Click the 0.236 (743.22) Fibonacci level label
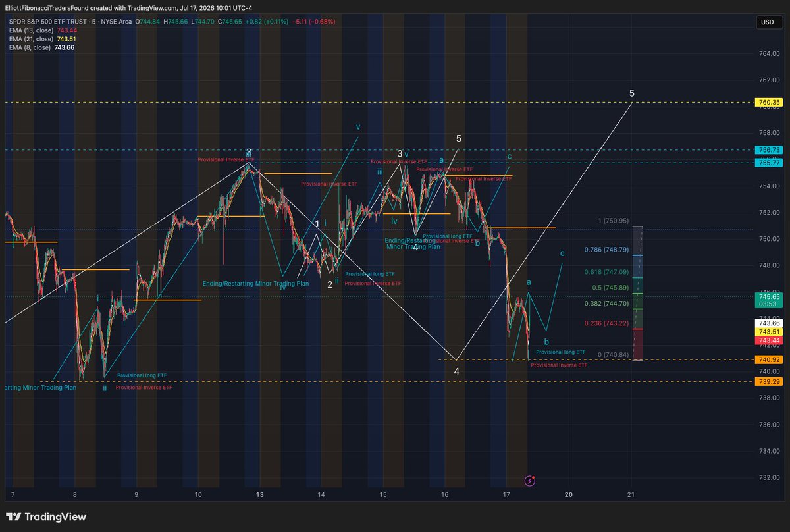The height and width of the screenshot is (532, 790). point(606,323)
